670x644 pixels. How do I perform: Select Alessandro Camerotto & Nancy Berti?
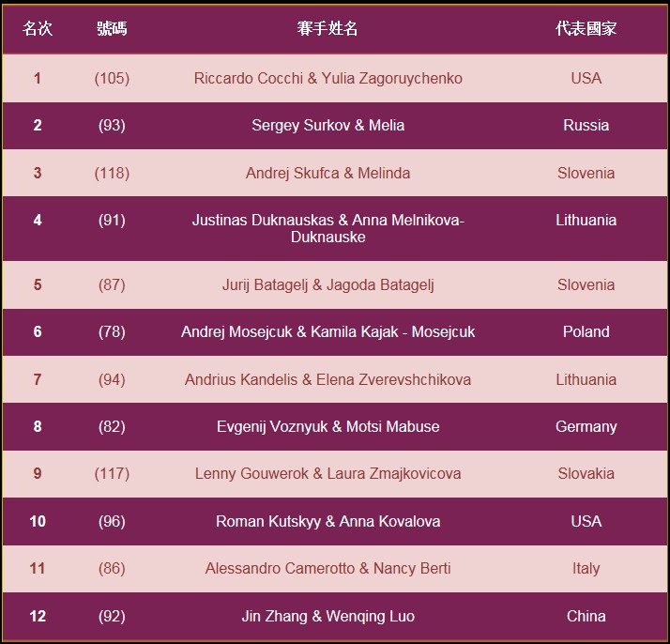327,568
